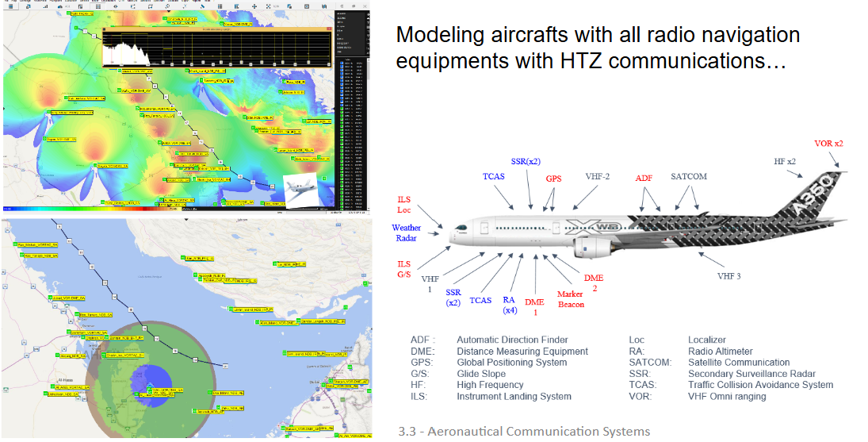
Task: Click the Lar_NDB_IR station icon on lower map
Action: (274, 265)
